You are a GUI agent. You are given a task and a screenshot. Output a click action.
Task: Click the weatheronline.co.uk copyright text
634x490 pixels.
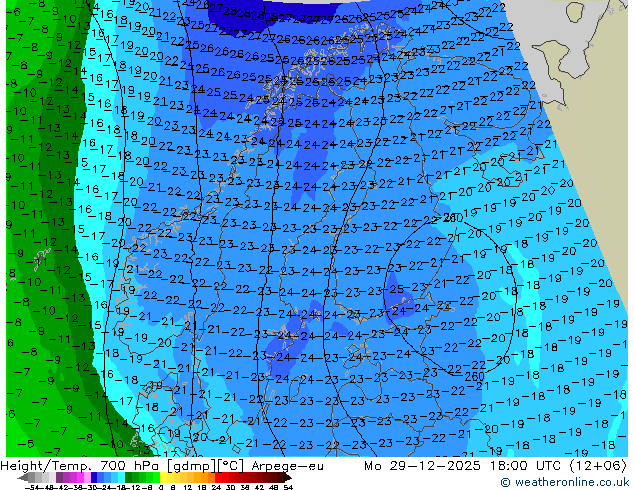click(x=564, y=482)
